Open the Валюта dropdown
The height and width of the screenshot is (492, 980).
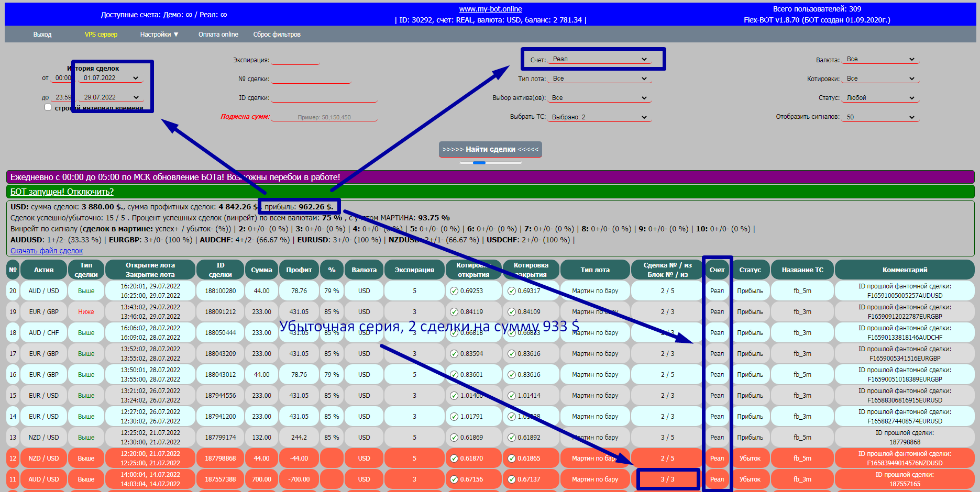pos(880,59)
